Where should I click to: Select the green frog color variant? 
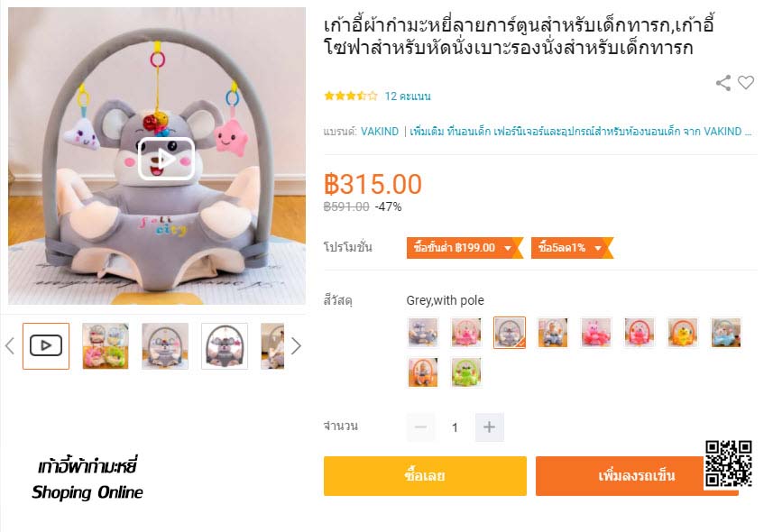466,372
